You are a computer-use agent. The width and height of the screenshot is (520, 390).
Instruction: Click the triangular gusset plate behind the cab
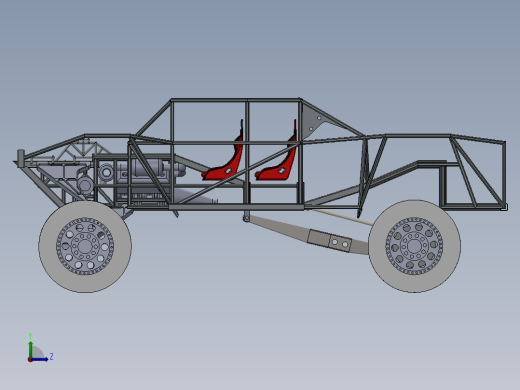pos(313,122)
